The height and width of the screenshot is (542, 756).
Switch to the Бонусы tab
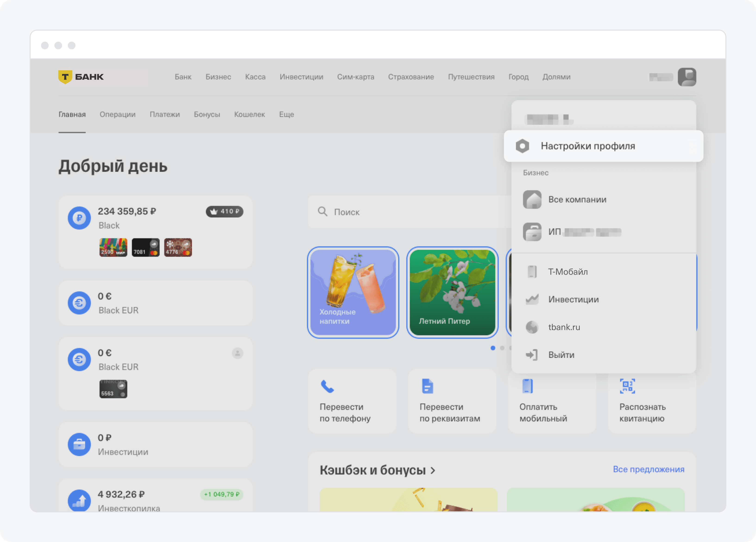point(207,114)
